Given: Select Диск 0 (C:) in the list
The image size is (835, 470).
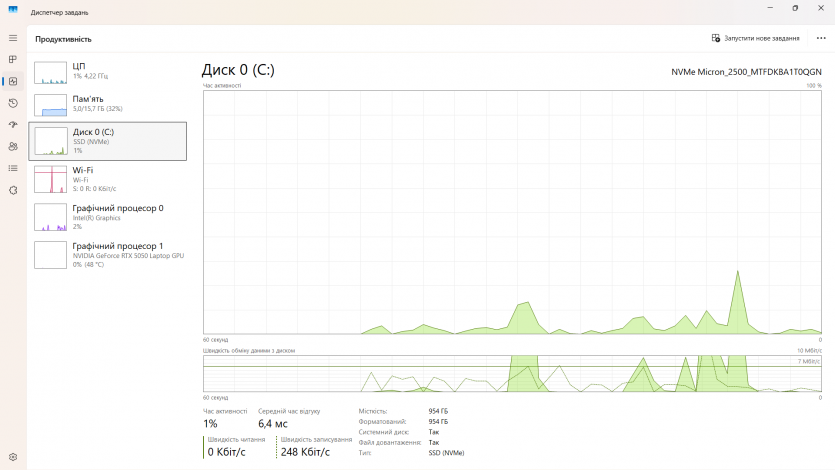Looking at the screenshot, I should click(108, 141).
